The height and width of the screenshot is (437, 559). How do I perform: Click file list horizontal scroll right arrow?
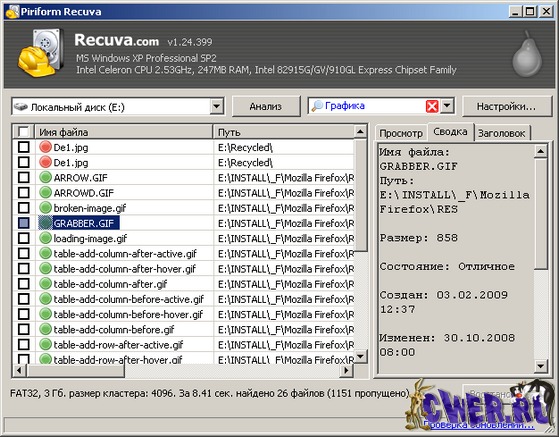point(346,370)
